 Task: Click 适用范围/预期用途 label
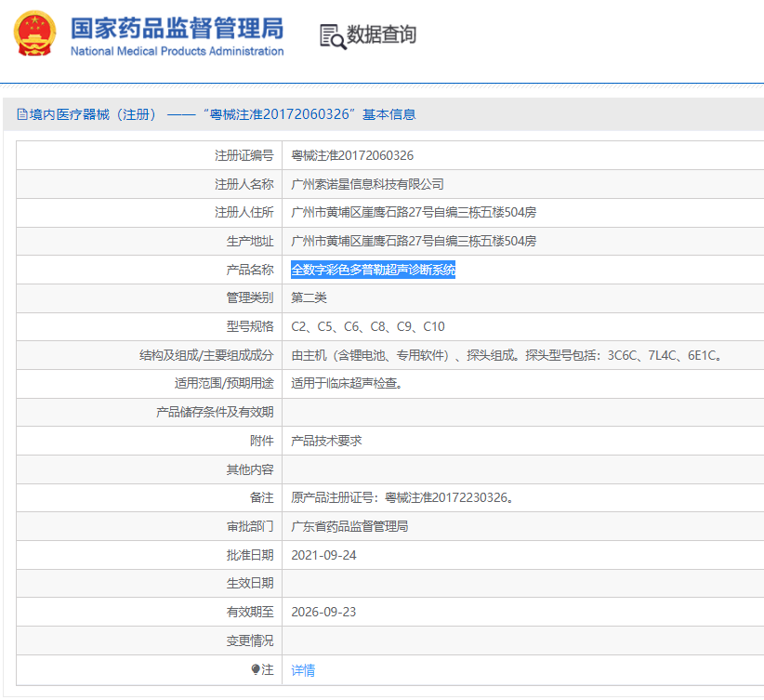point(224,384)
